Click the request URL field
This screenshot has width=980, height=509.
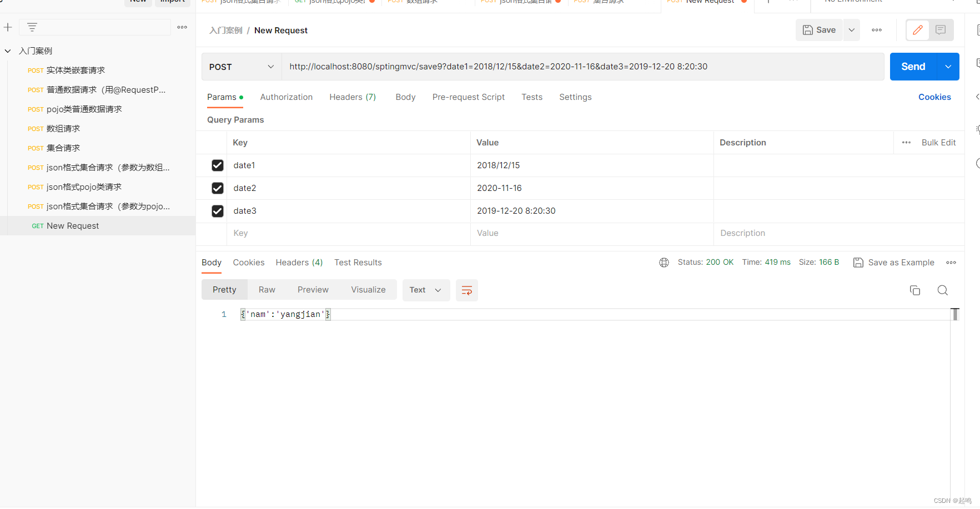pos(582,67)
